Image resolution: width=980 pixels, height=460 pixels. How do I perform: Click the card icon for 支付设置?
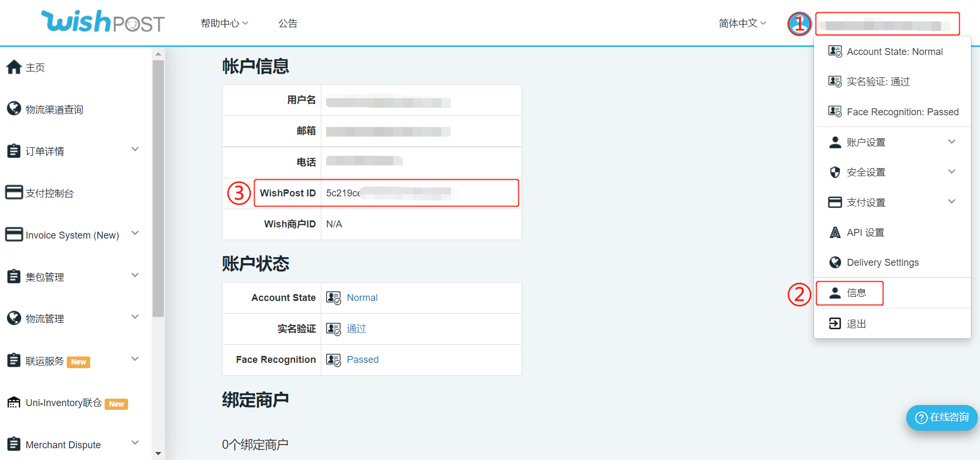pyautogui.click(x=835, y=202)
